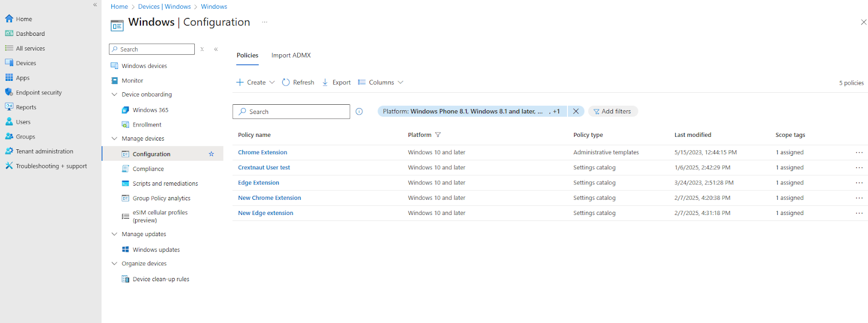This screenshot has width=868, height=323.
Task: Open Device clean-up rules
Action: 161,279
